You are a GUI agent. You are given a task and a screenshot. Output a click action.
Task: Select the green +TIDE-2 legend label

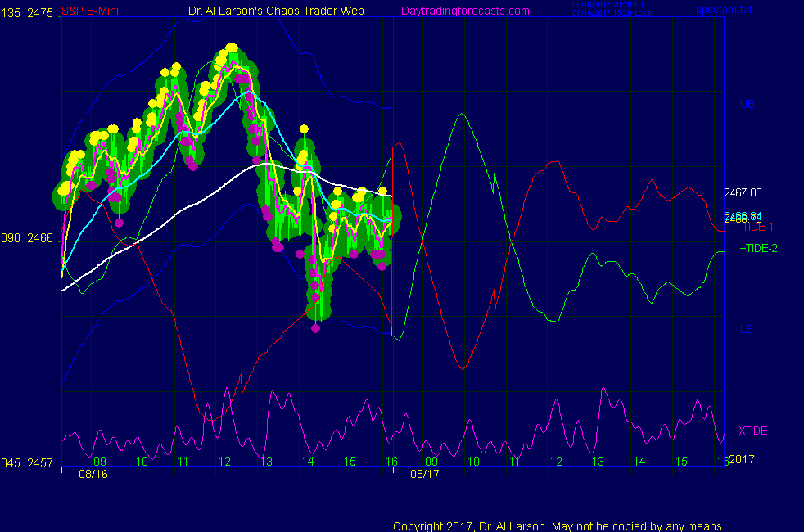click(x=758, y=248)
